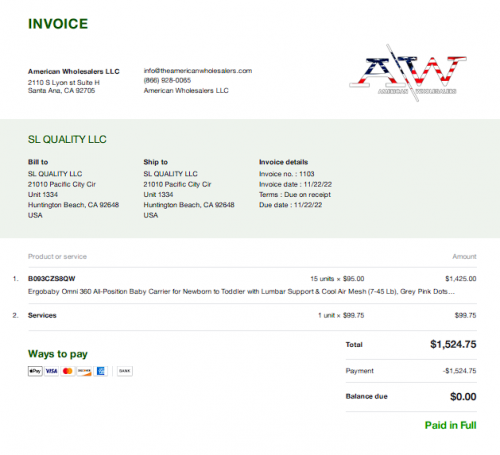The height and width of the screenshot is (455, 500).
Task: Click the green SL QUALITY LLC heading
Action: (67, 139)
